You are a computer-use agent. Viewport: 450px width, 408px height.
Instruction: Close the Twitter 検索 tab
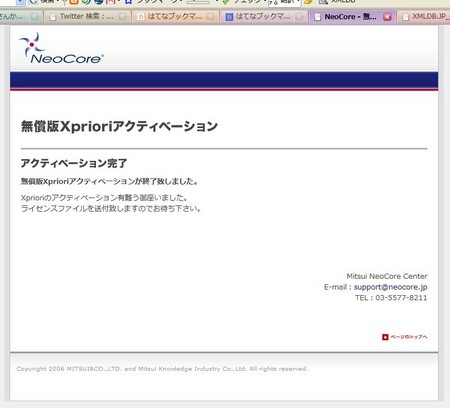click(122, 17)
